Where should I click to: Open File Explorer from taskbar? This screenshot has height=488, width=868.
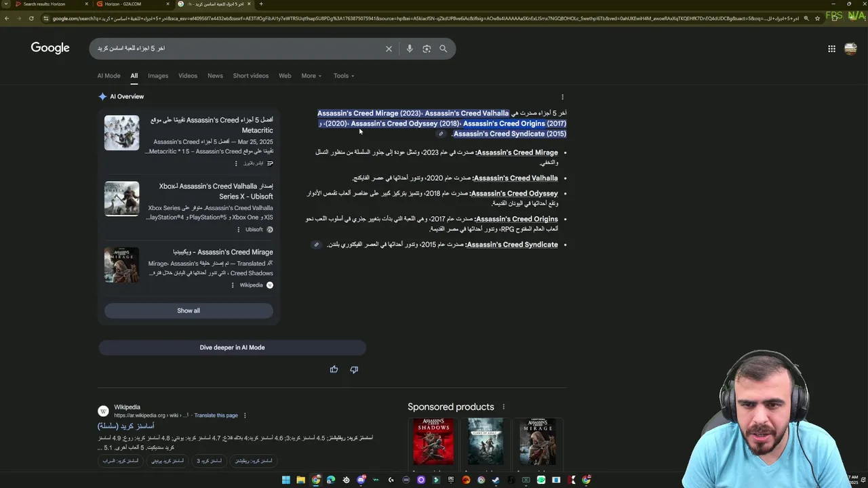(x=301, y=480)
